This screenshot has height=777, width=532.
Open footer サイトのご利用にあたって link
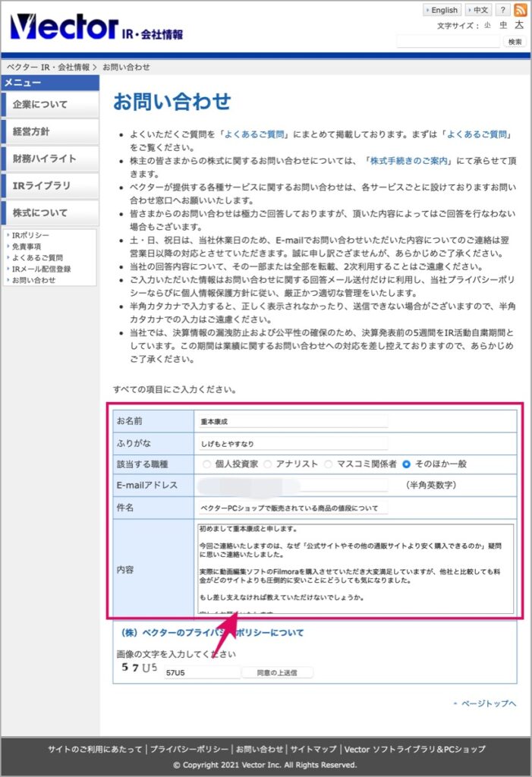pos(95,749)
